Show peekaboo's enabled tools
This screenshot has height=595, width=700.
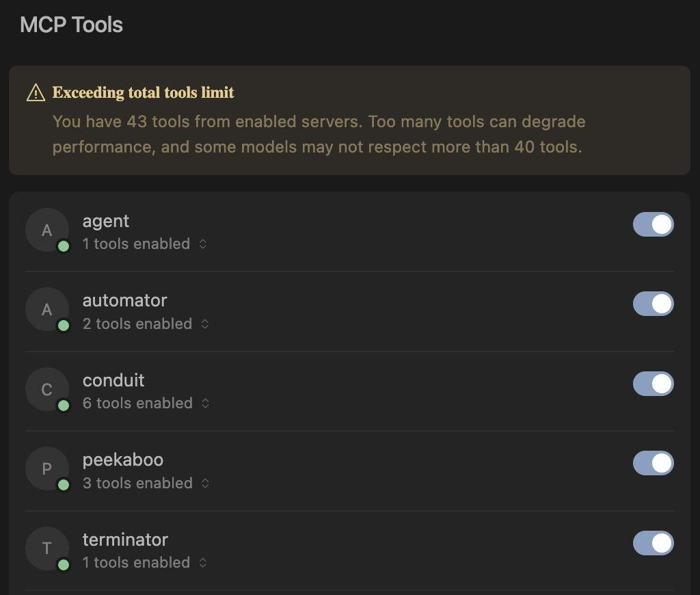click(204, 483)
